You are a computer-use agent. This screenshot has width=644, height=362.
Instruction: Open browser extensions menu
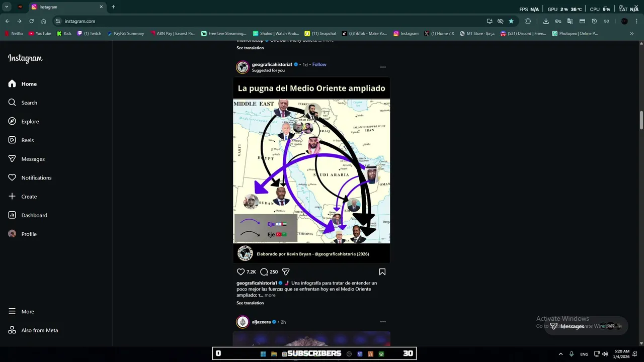(528, 21)
